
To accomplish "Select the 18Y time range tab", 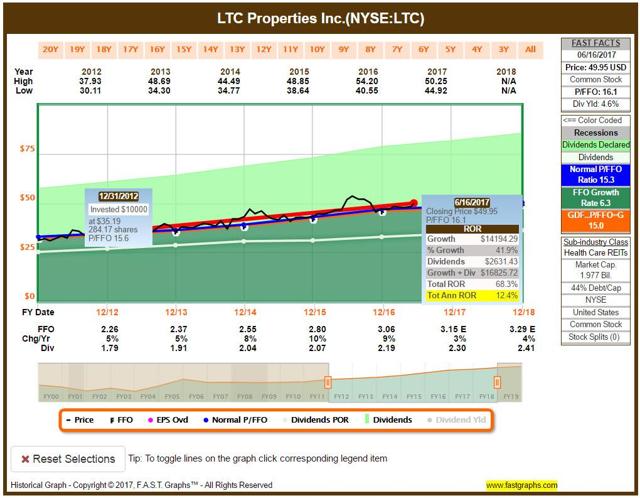I will 104,50.
